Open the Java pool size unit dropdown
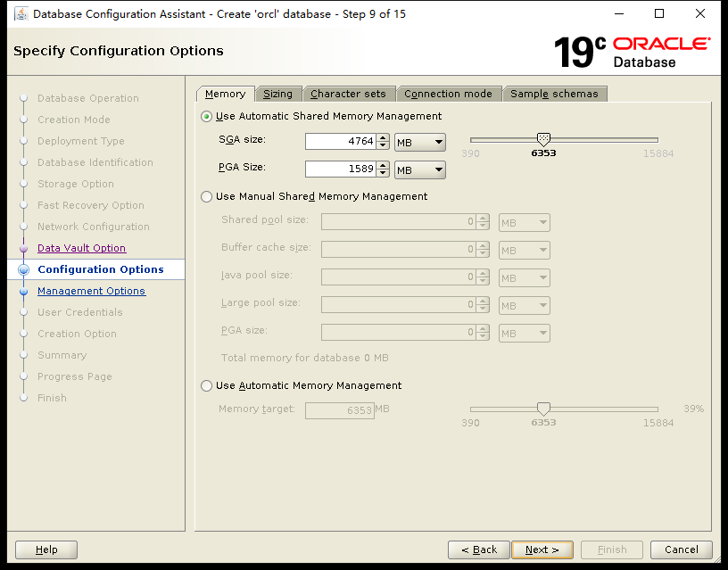 [x=525, y=278]
